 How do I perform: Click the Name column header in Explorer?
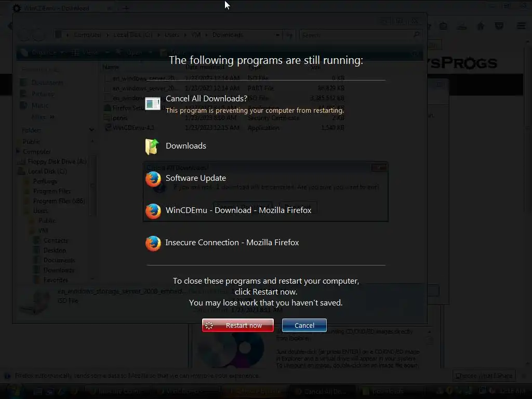(x=111, y=67)
